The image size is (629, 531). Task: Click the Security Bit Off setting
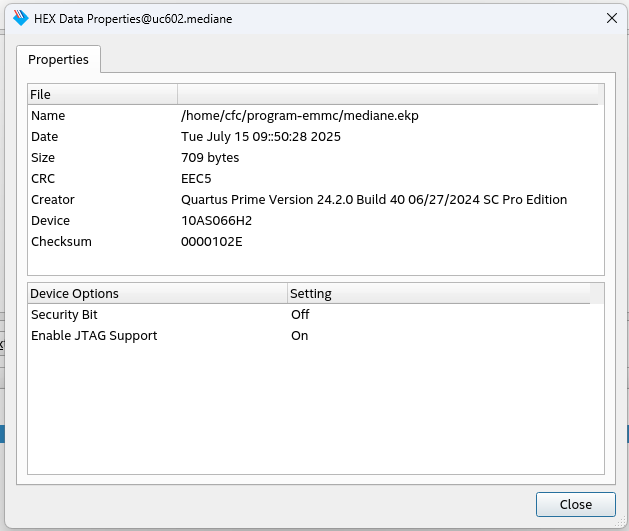pos(300,315)
